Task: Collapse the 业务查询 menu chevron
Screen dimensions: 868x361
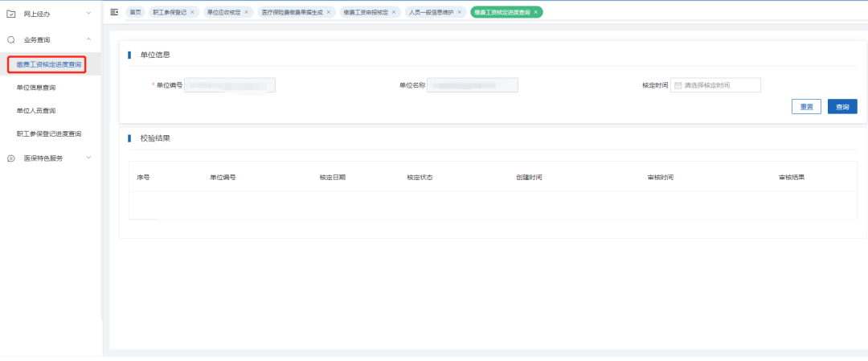Action: (x=88, y=39)
